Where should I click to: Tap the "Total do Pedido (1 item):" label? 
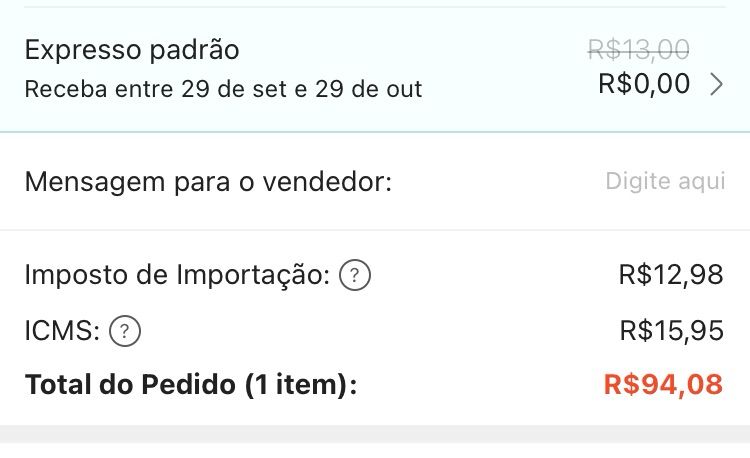click(191, 384)
